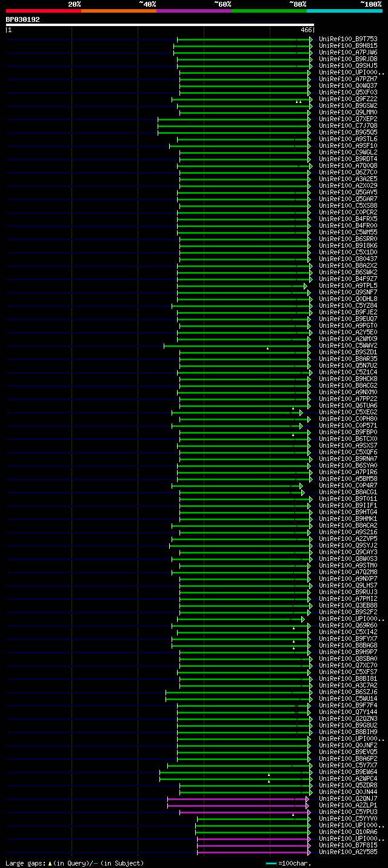The image size is (388, 868).
Task: Click hit label UniRef100_A2X029
Action: (x=348, y=186)
